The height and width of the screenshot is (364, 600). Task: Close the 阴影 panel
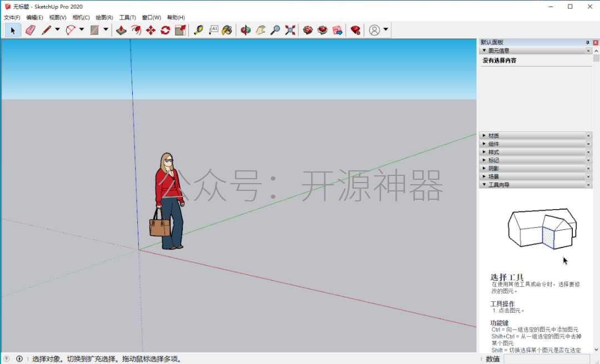coord(588,168)
